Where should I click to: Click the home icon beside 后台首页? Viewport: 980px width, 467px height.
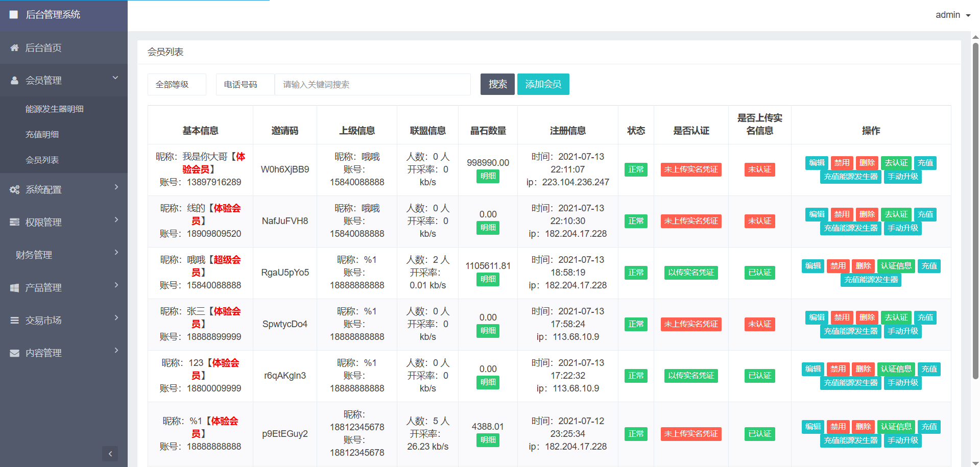[14, 48]
